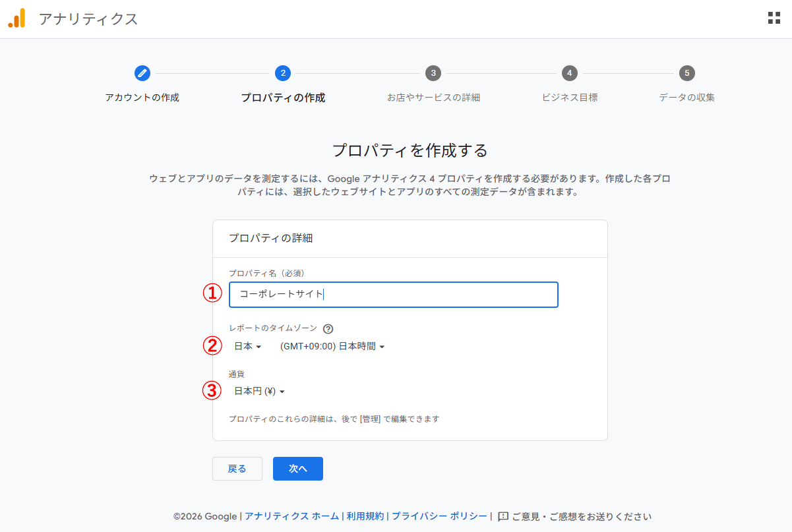Open the country dropdown showing 日本
Viewport: 792px width, 532px height.
point(247,345)
